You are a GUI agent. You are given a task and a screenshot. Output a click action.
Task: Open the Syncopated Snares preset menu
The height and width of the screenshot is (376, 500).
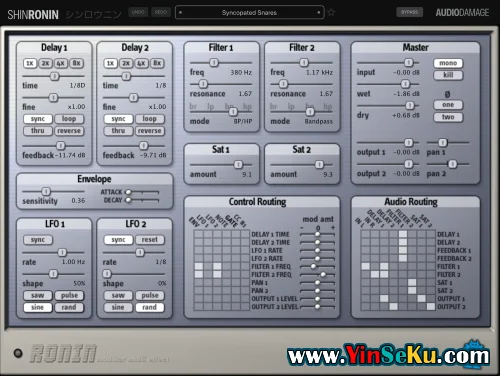pos(249,13)
